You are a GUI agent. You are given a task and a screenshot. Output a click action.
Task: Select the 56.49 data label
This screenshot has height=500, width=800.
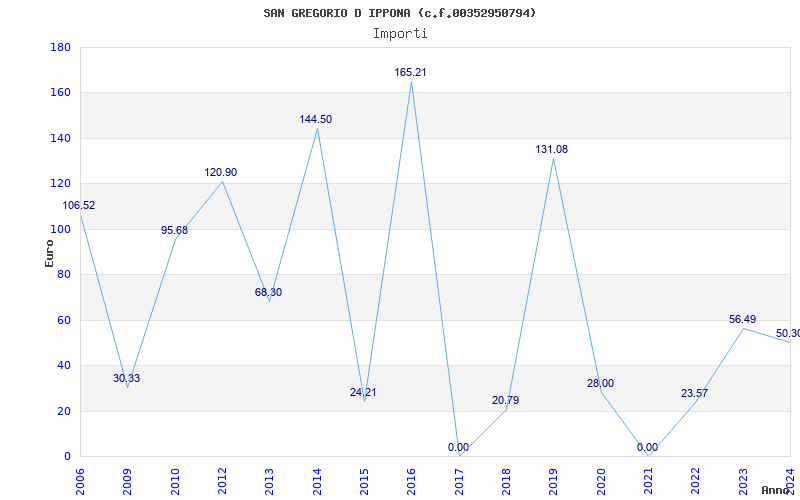pos(742,319)
